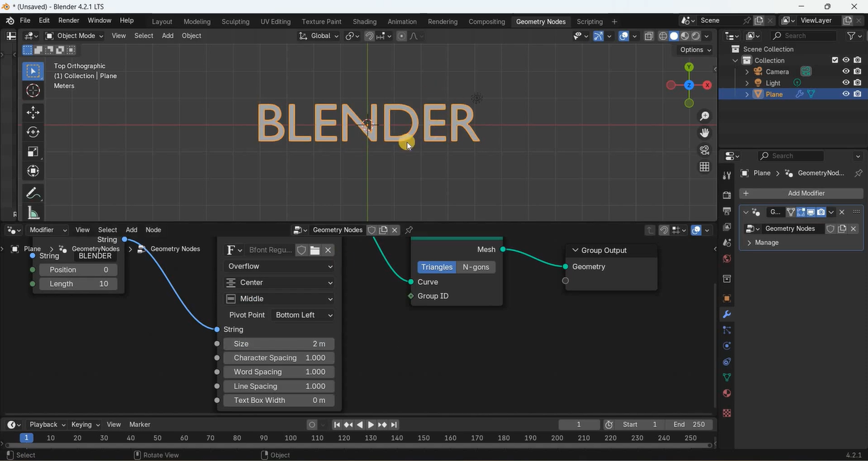Open the Modifiers wrench properties tab

click(x=727, y=315)
